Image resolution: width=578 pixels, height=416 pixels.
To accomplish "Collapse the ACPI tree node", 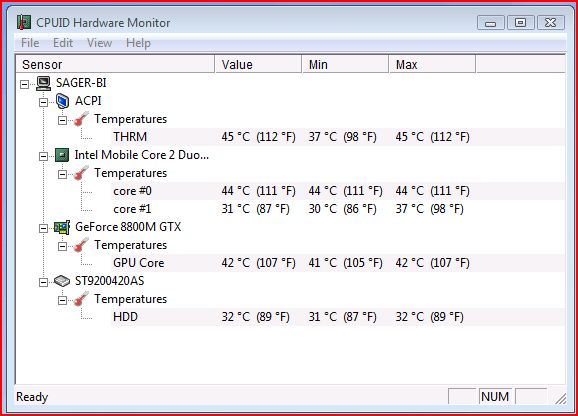I will (x=43, y=102).
